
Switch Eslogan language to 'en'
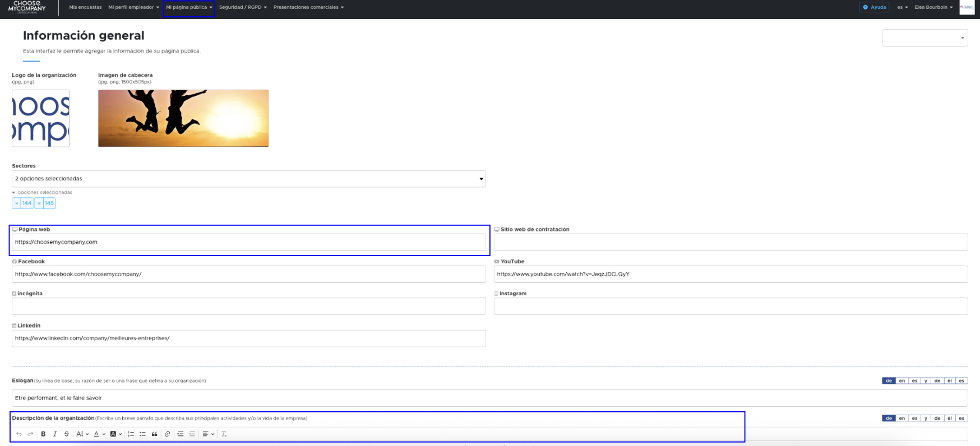click(x=902, y=381)
